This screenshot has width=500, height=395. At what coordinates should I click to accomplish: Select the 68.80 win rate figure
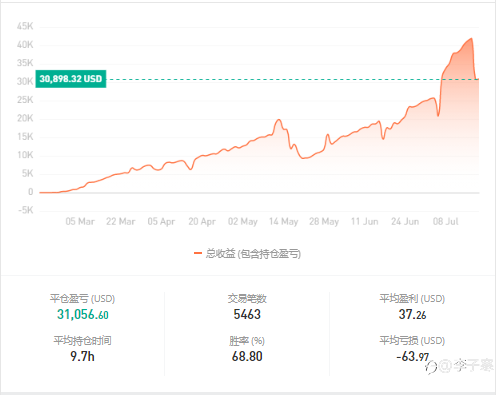247,356
